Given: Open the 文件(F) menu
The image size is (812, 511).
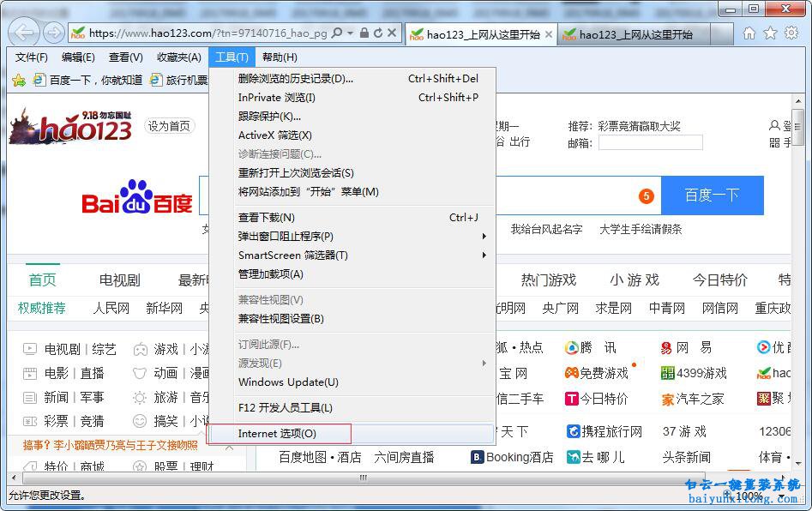Looking at the screenshot, I should [32, 57].
